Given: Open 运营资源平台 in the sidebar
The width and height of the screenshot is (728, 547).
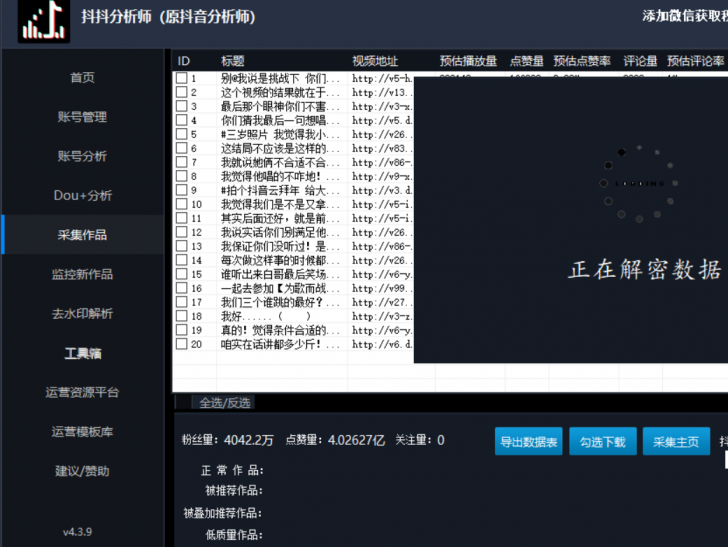Looking at the screenshot, I should click(x=82, y=392).
